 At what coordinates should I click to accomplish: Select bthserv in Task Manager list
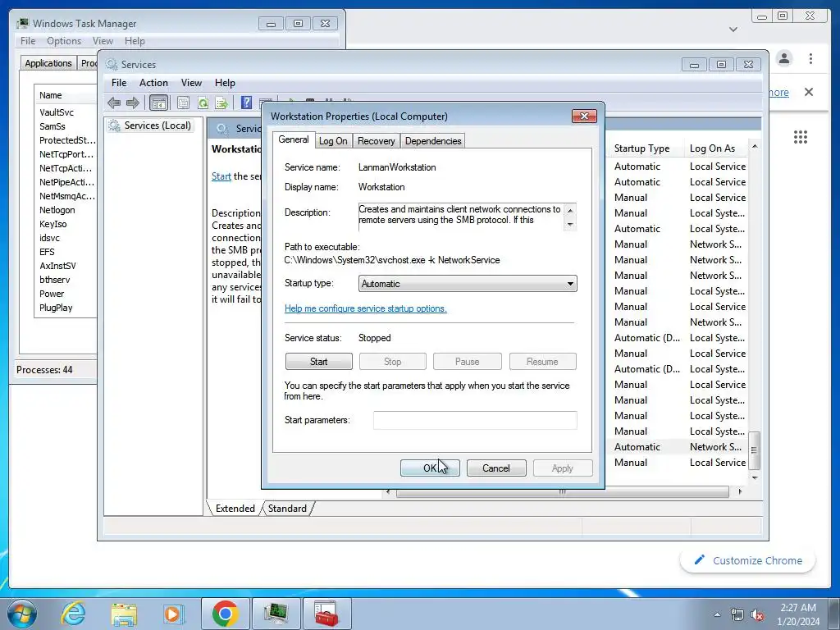55,280
